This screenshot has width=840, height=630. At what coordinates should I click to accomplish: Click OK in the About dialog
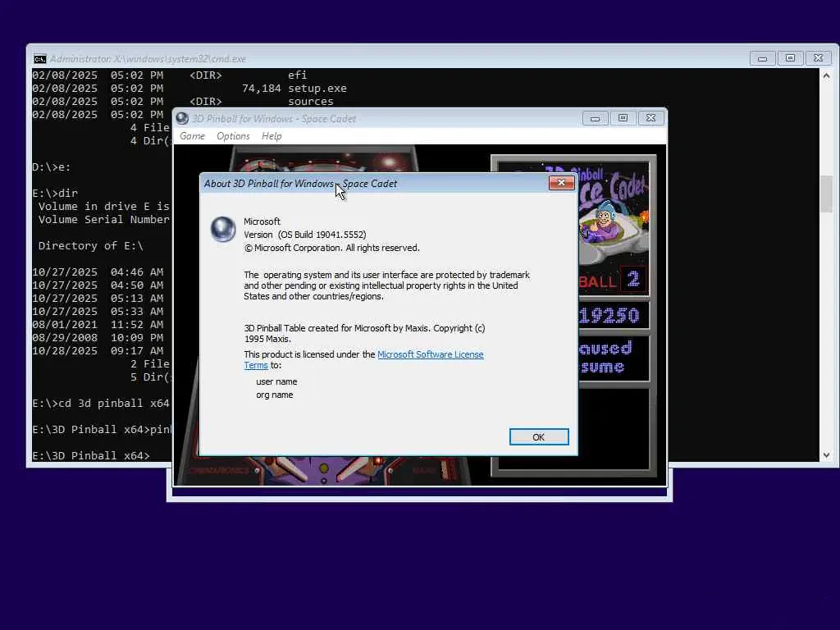click(538, 437)
